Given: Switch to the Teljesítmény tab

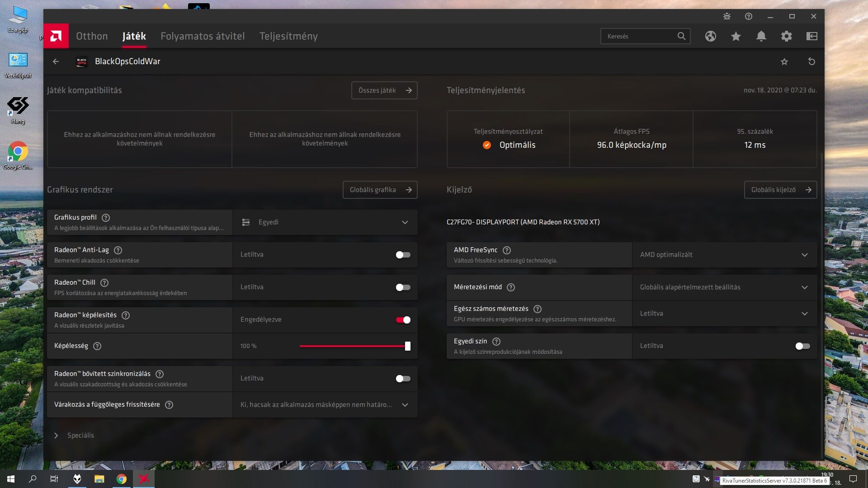Looking at the screenshot, I should coord(288,36).
